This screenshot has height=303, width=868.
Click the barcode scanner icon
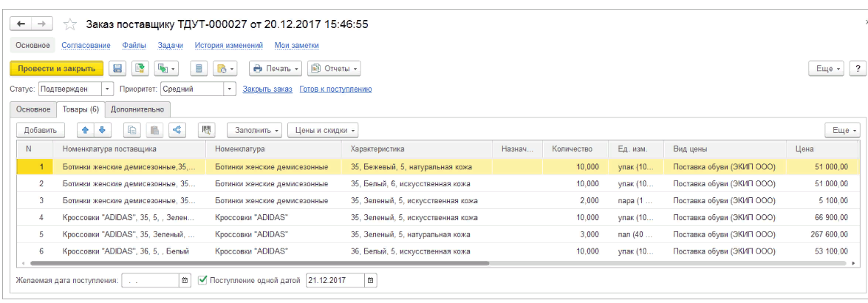click(x=207, y=130)
